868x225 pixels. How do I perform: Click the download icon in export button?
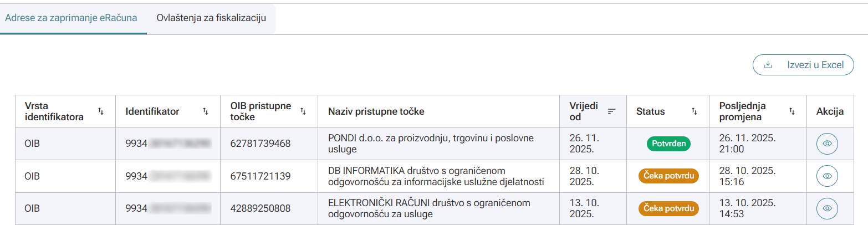(x=768, y=65)
